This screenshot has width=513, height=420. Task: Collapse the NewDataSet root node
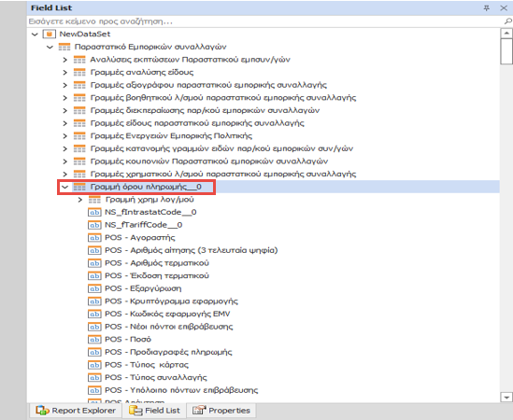[35, 34]
